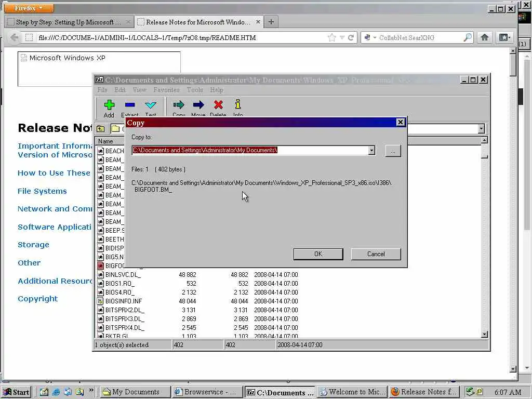Open the 7-Zip address bar dropdown

pyautogui.click(x=481, y=129)
